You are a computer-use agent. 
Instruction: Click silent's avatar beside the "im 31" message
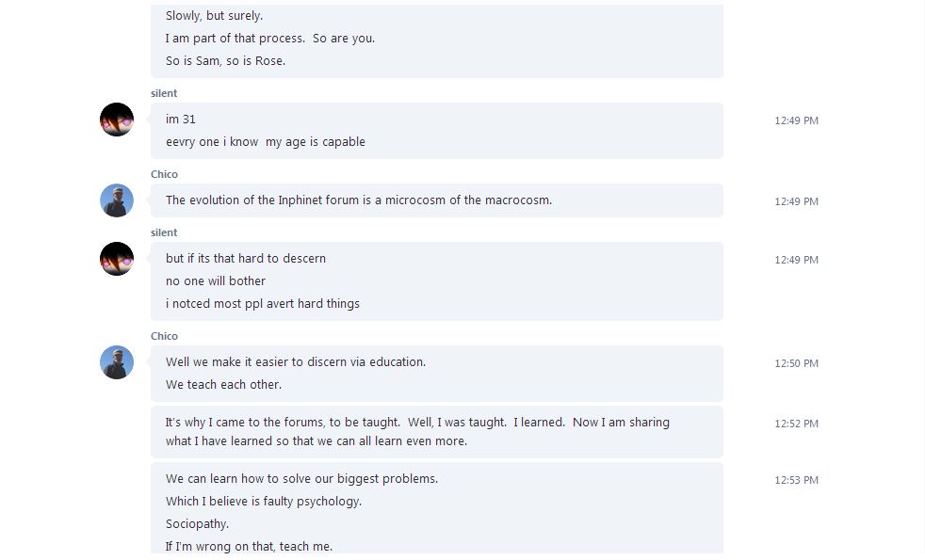[117, 120]
